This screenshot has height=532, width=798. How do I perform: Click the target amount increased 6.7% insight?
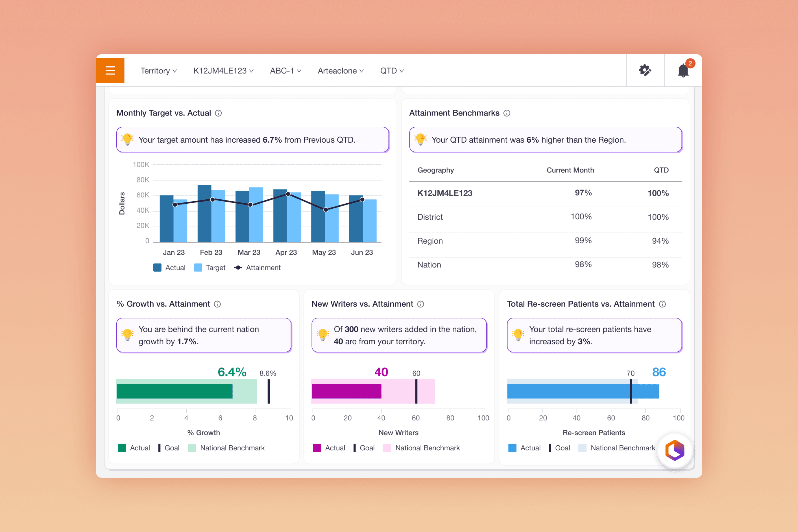point(252,140)
